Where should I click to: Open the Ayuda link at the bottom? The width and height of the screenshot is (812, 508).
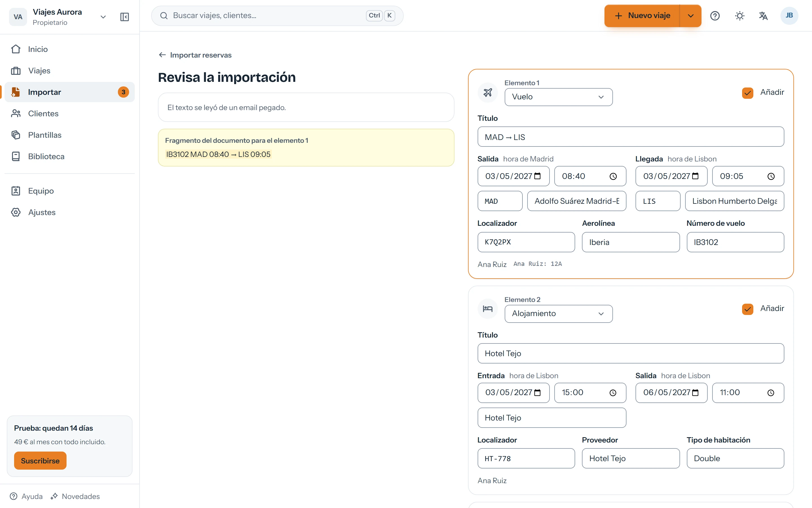27,496
